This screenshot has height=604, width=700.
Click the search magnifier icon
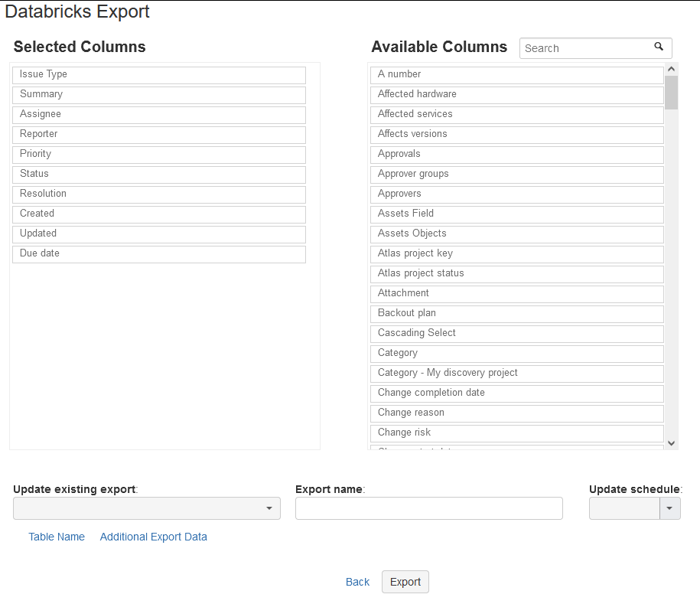pyautogui.click(x=659, y=47)
